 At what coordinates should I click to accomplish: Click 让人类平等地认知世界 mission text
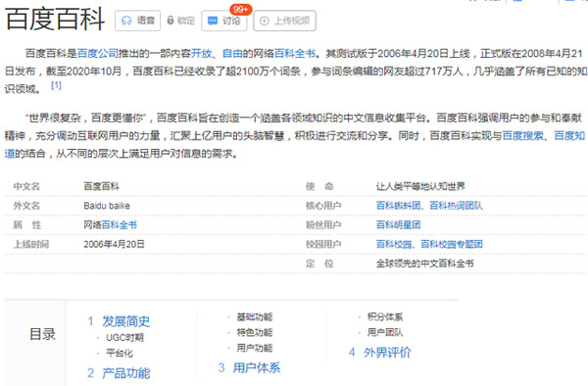[420, 186]
